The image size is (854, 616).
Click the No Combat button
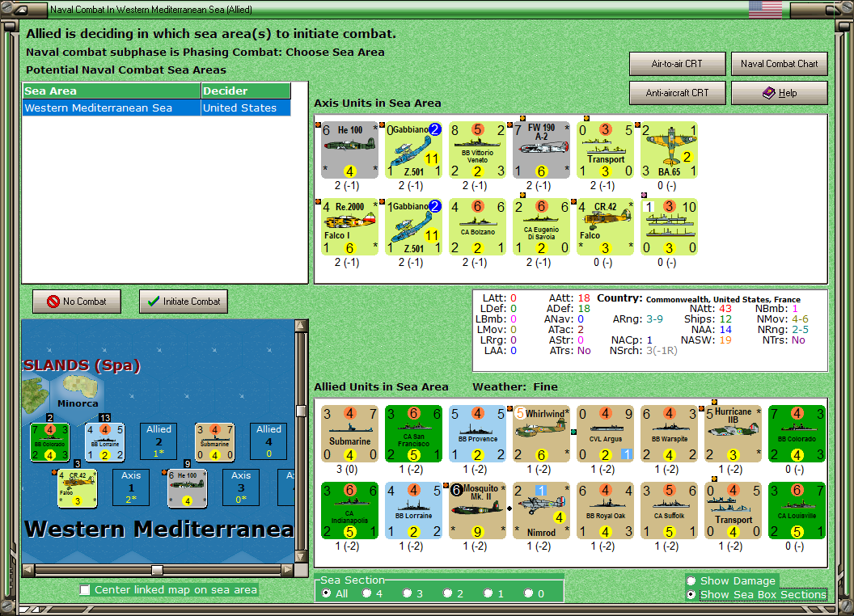tap(77, 302)
